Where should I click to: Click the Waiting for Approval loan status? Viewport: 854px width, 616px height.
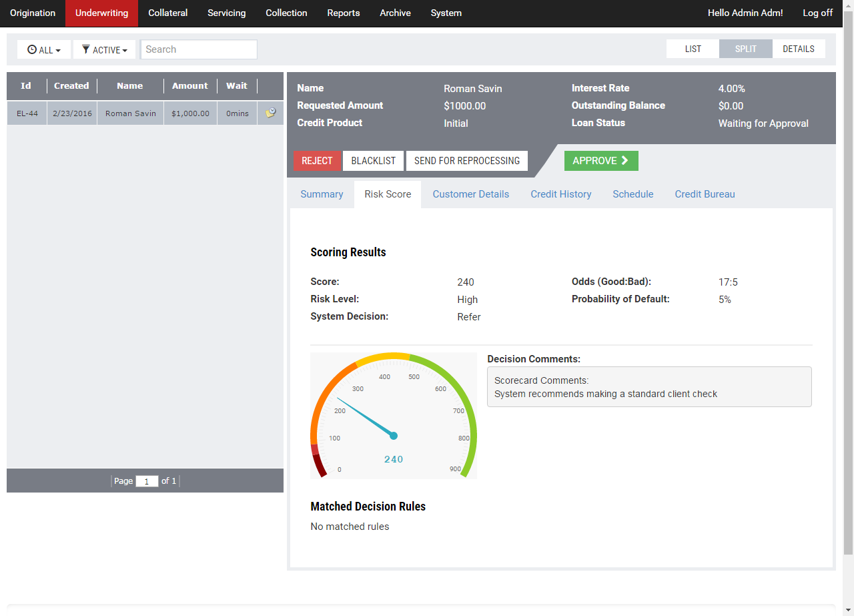(x=763, y=123)
